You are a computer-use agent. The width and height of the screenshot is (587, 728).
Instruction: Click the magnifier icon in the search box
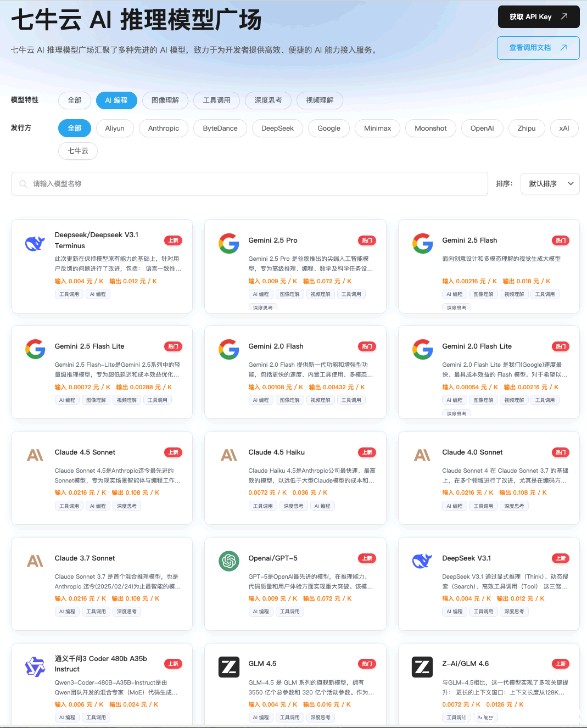pyautogui.click(x=23, y=184)
